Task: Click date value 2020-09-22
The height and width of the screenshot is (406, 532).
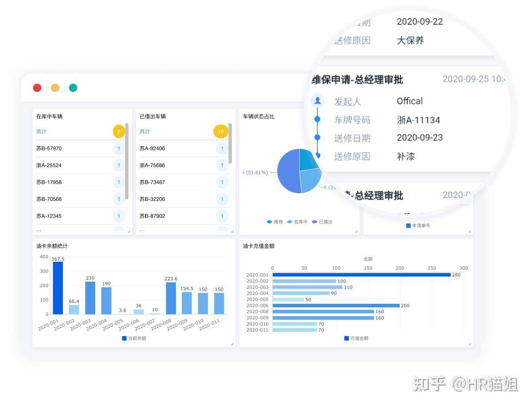Action: (x=420, y=21)
